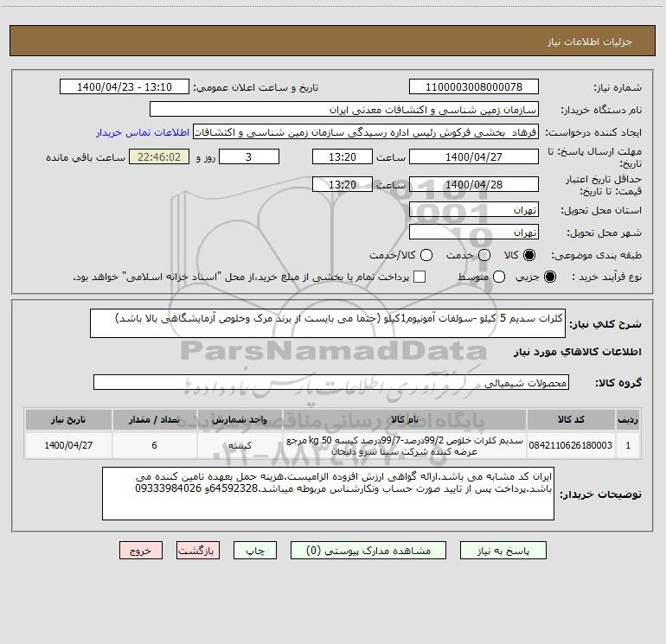
Task: Select the کالا radio button
Action: click(529, 255)
